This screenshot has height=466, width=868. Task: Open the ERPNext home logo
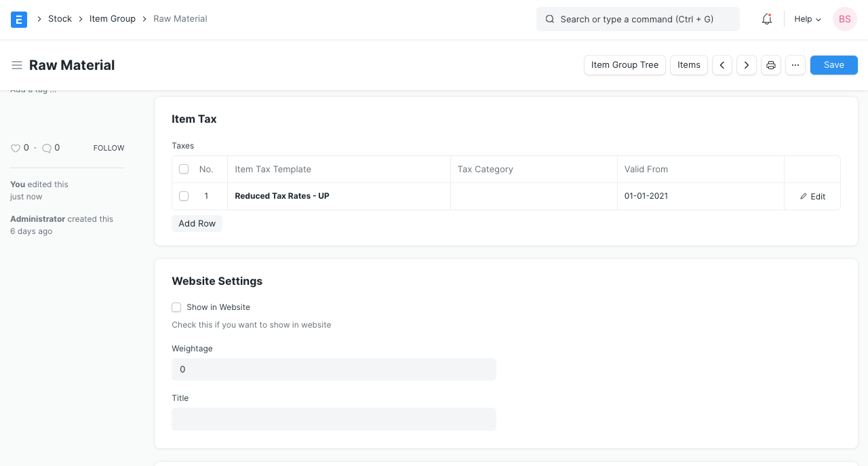coord(18,19)
